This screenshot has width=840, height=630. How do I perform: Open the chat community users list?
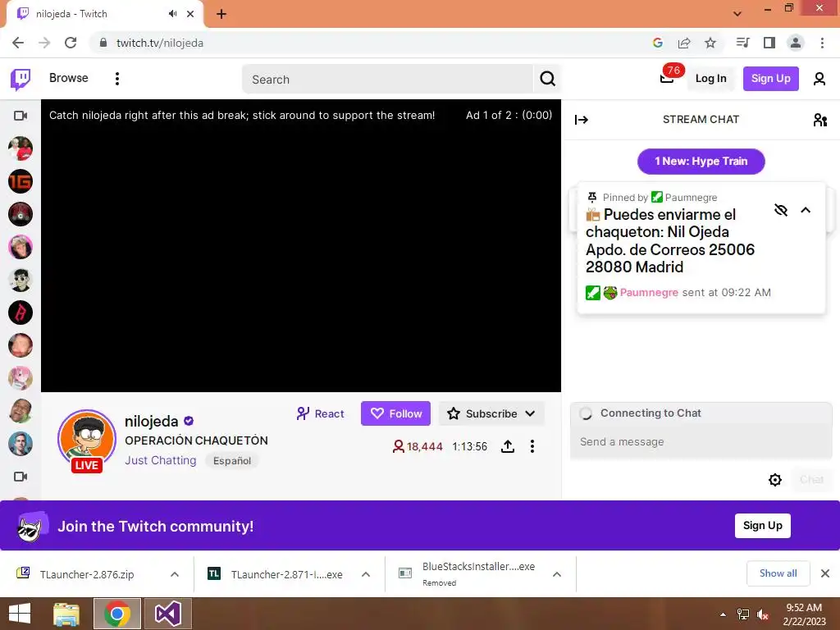(x=819, y=120)
